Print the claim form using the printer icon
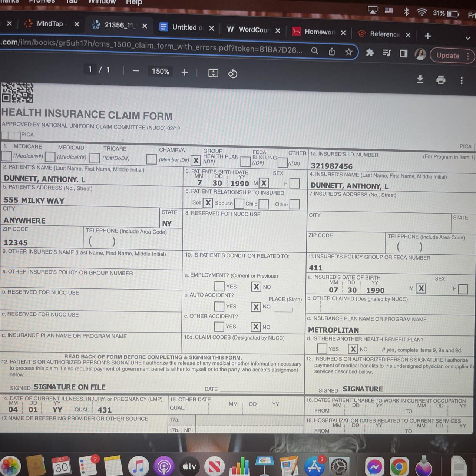This screenshot has width=476, height=476. click(440, 80)
